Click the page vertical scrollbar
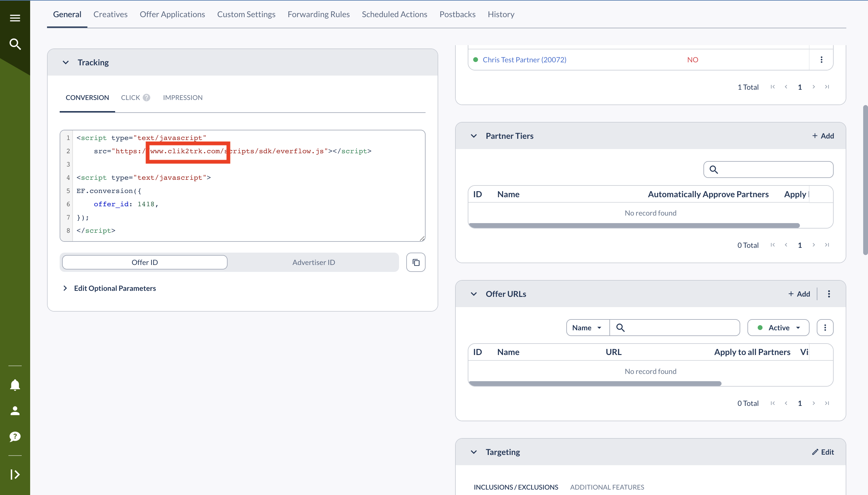 865,180
